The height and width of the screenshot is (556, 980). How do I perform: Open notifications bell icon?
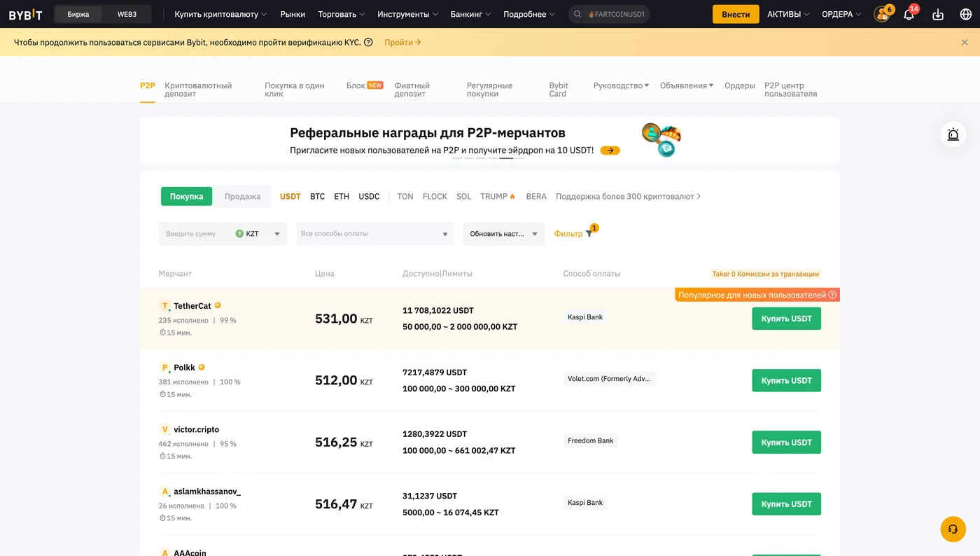coord(909,14)
